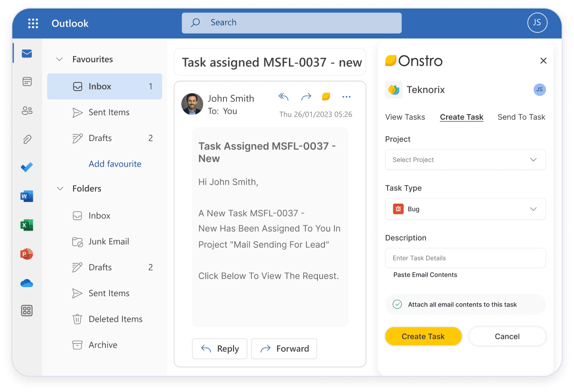574x392 pixels.
Task: Close the Onstro side panel
Action: [x=544, y=61]
